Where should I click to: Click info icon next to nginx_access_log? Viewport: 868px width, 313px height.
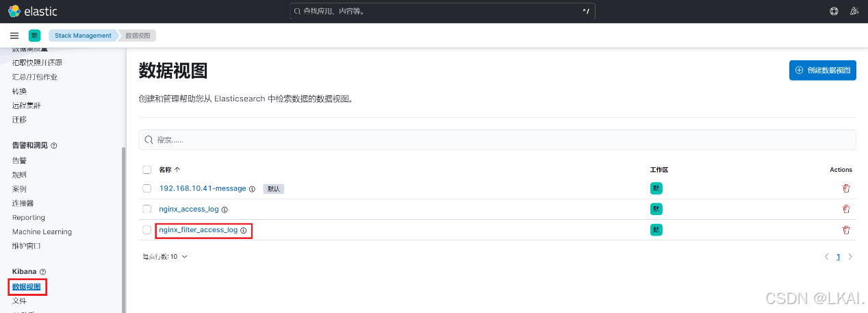pos(225,210)
